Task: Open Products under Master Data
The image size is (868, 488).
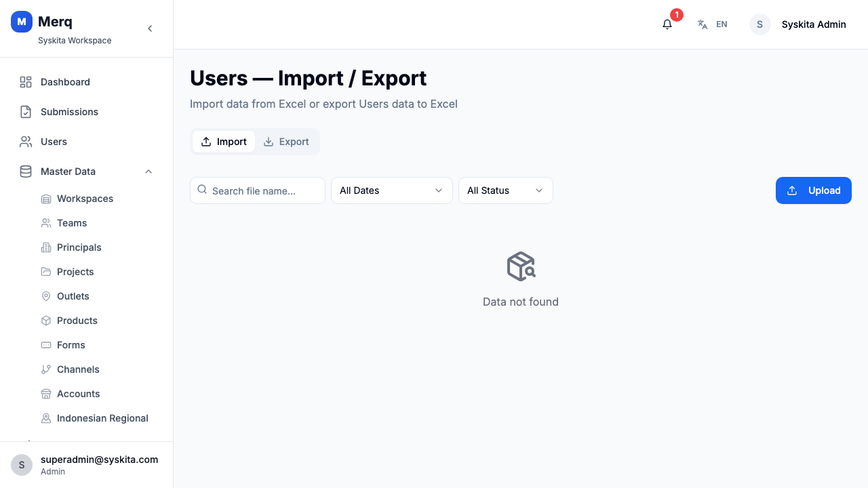Action: 98,321
